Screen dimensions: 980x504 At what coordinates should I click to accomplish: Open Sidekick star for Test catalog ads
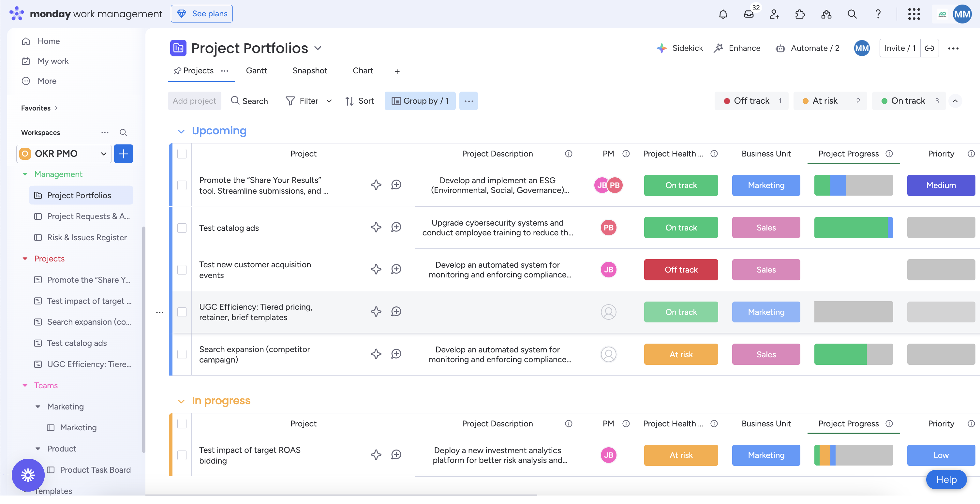(x=376, y=228)
